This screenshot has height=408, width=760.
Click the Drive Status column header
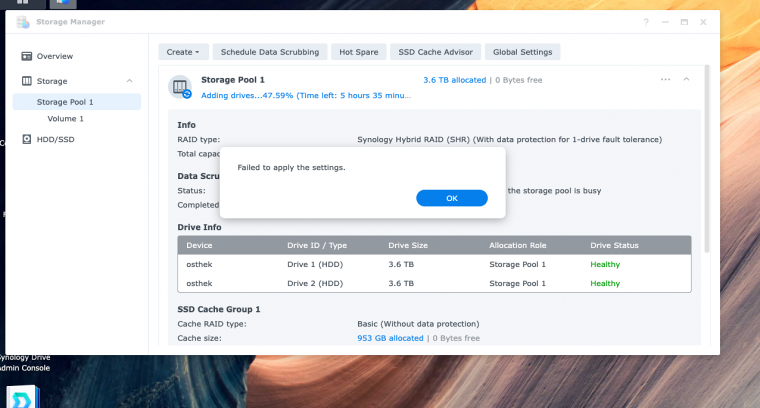(x=614, y=245)
